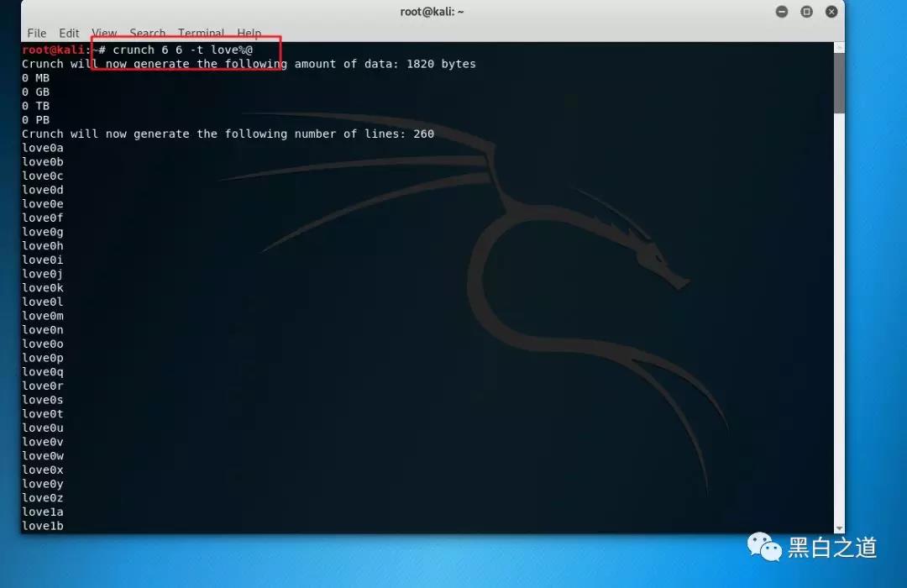Click output line love0i
The width and height of the screenshot is (907, 588).
(x=43, y=260)
